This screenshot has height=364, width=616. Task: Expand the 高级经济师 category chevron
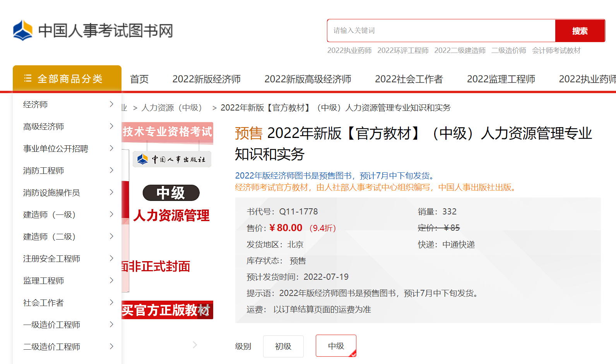coord(111,126)
